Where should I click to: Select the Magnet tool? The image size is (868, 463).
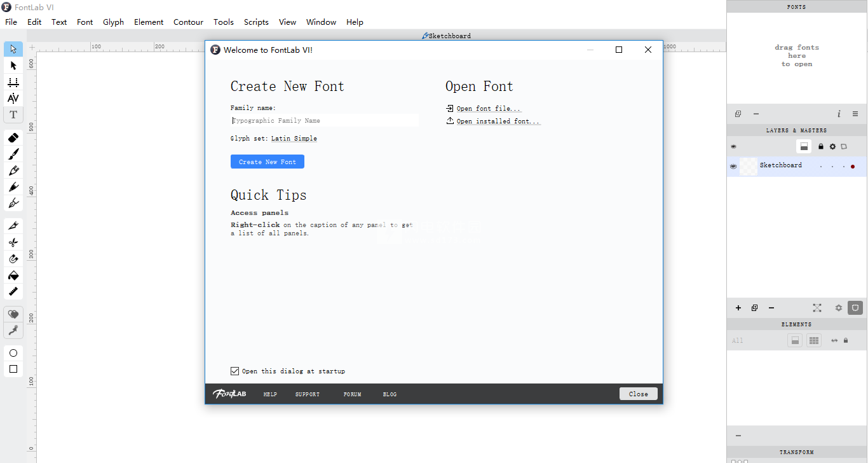[x=13, y=259]
